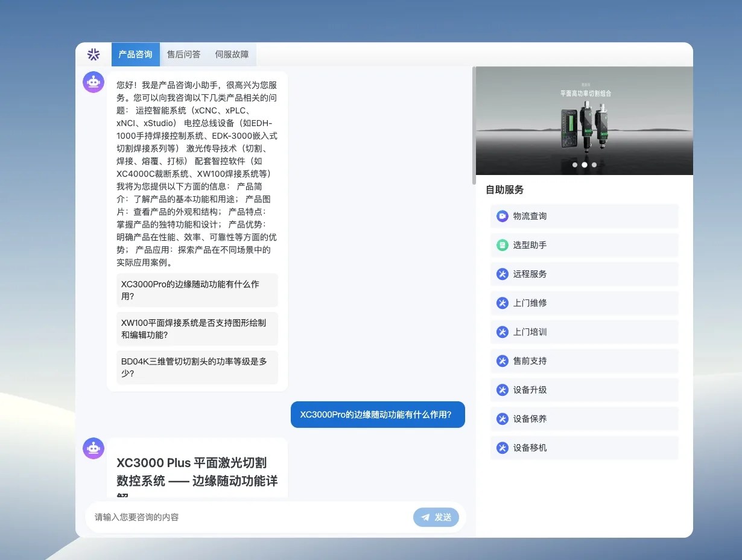Click the 发送 send button
This screenshot has height=560, width=742.
point(436,517)
